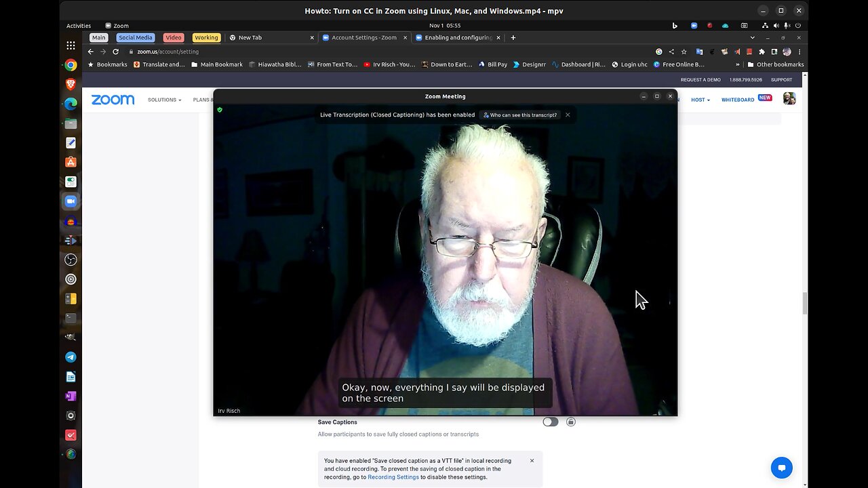Click the Zoom account profile avatar
This screenshot has width=868, height=488.
[x=789, y=99]
